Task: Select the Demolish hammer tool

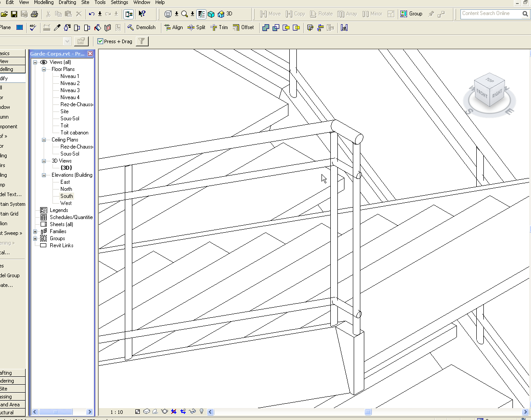Action: tap(141, 27)
